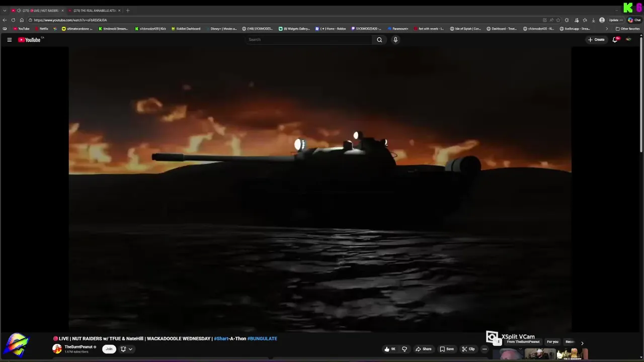This screenshot has height=362, width=644.
Task: Open liveBot.app bookmark
Action: point(575,29)
